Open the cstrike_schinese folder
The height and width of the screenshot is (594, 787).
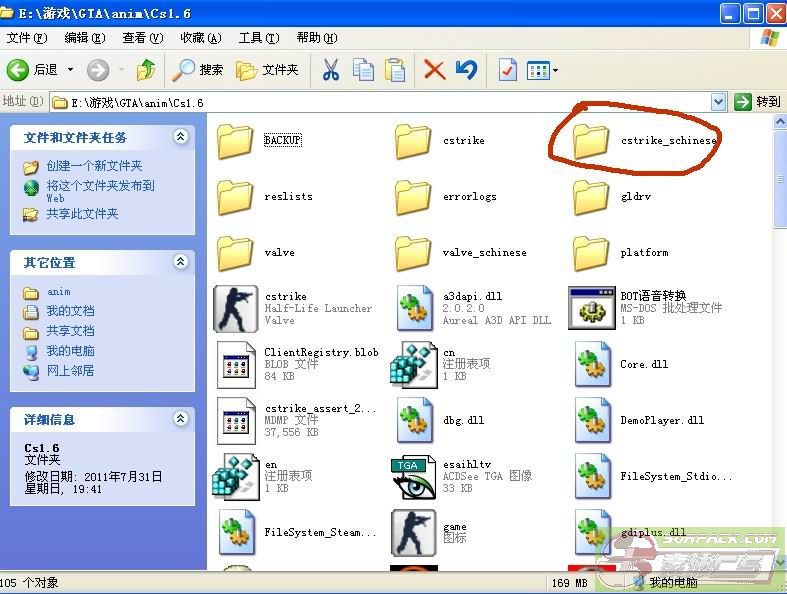click(x=592, y=141)
